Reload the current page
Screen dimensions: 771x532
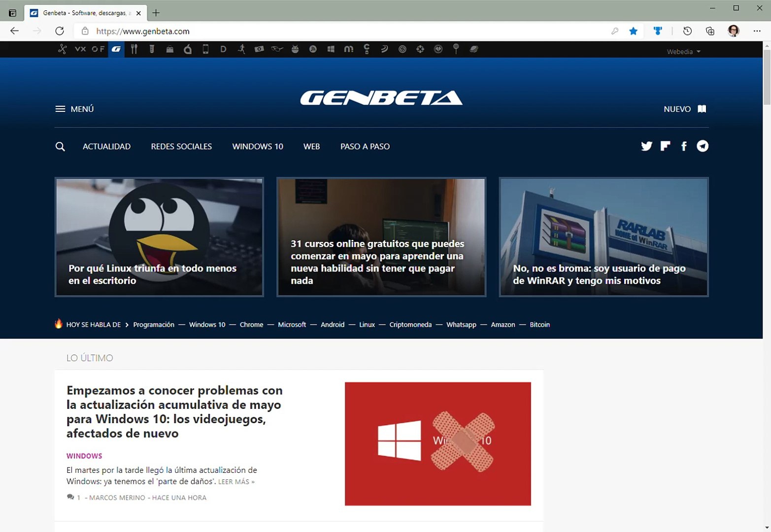pyautogui.click(x=60, y=31)
